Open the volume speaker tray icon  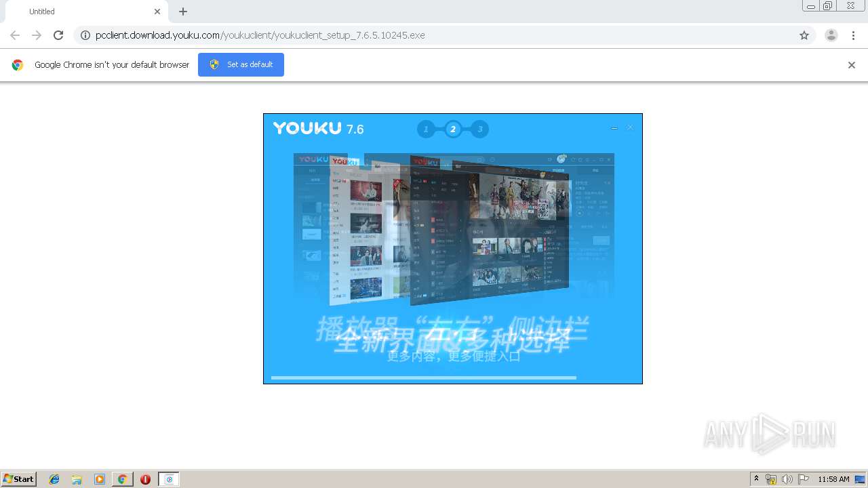(787, 479)
